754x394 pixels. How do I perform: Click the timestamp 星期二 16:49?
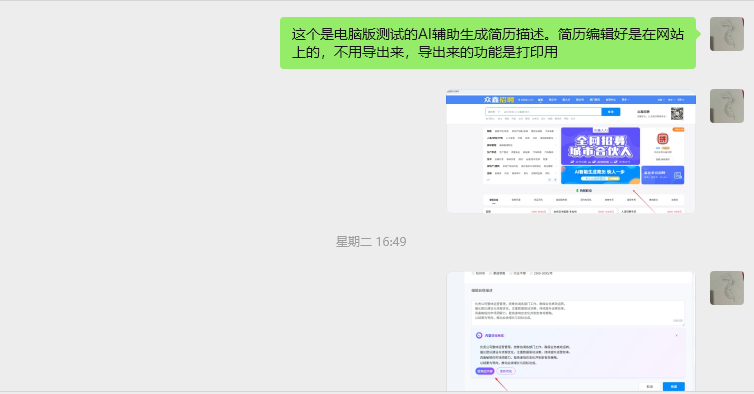[371, 241]
